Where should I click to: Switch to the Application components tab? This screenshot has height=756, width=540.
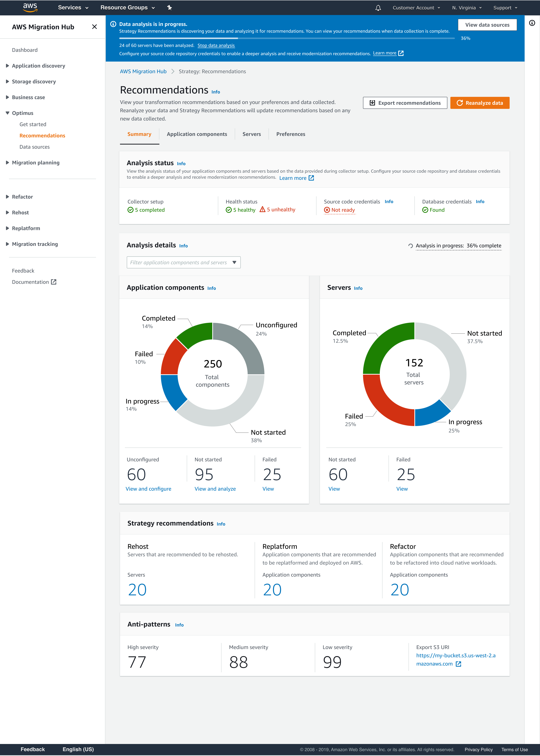(x=197, y=134)
